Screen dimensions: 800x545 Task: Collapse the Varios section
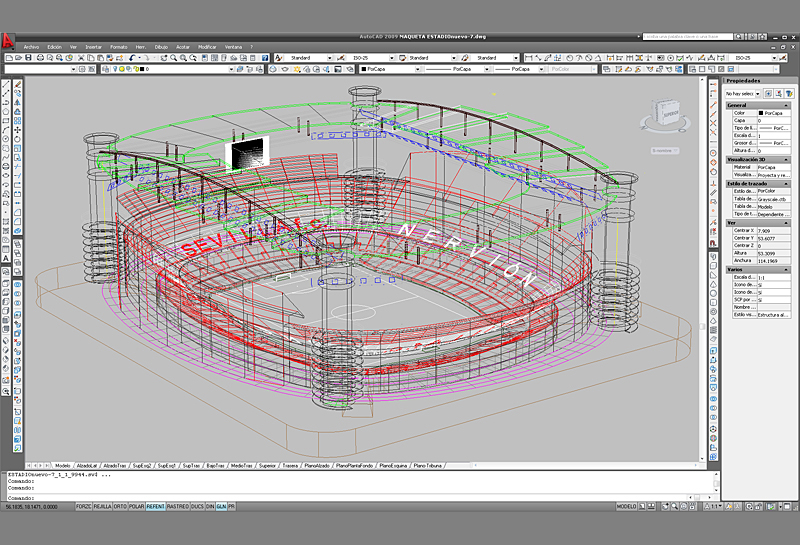[786, 269]
